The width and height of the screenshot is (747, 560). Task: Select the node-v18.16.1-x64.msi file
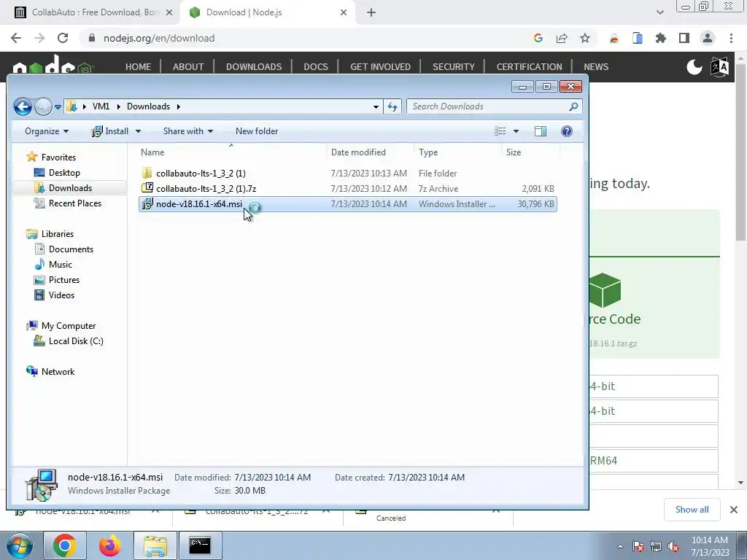348,204
